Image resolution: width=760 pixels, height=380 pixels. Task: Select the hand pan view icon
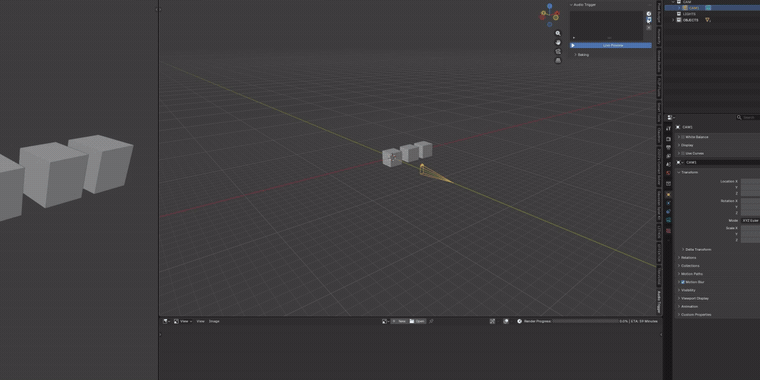(x=558, y=42)
